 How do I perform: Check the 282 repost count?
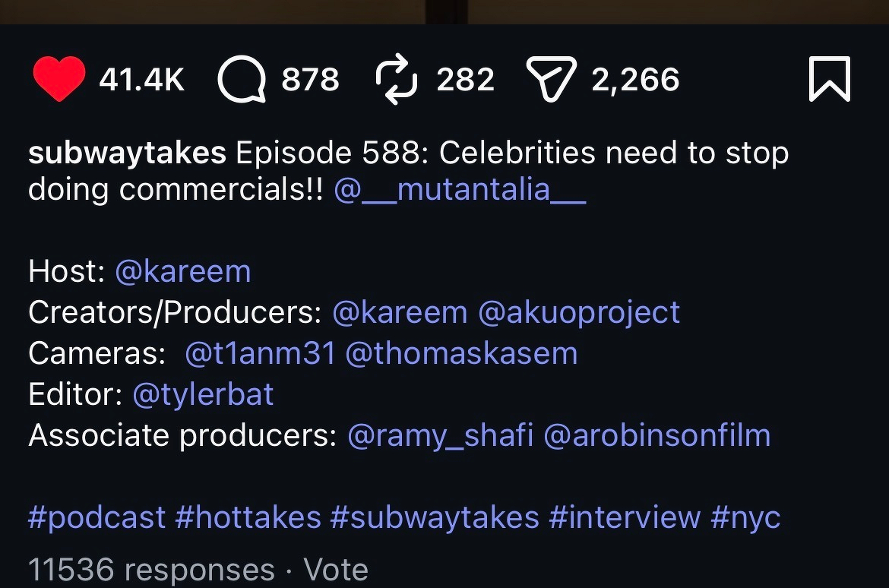click(x=466, y=78)
